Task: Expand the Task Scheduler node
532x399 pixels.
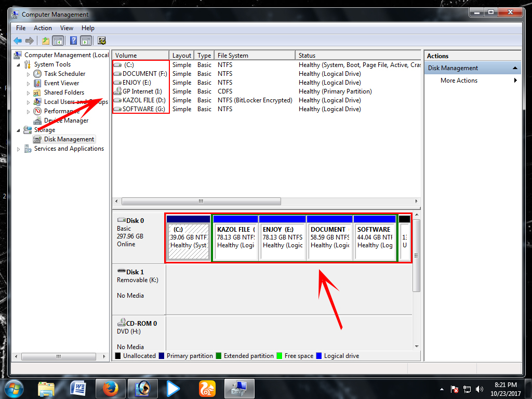Action: click(28, 74)
